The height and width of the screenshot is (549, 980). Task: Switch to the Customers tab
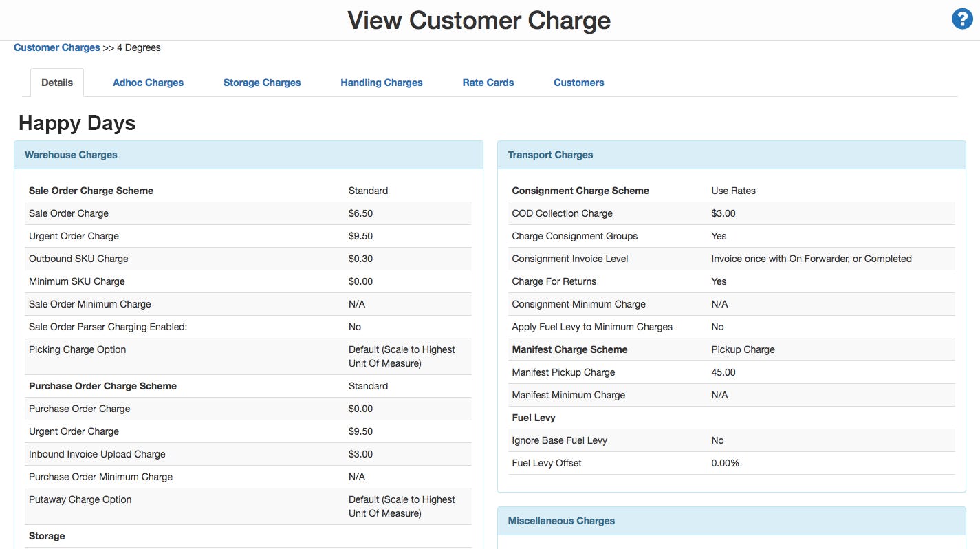point(578,82)
